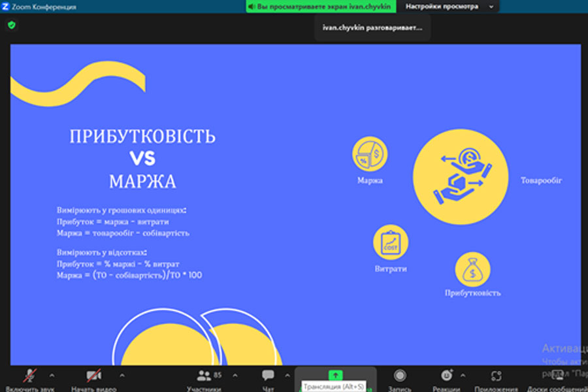Click the text 'Вимірюють у грошових одиницях:'
The height and width of the screenshot is (392, 588).
coord(122,210)
